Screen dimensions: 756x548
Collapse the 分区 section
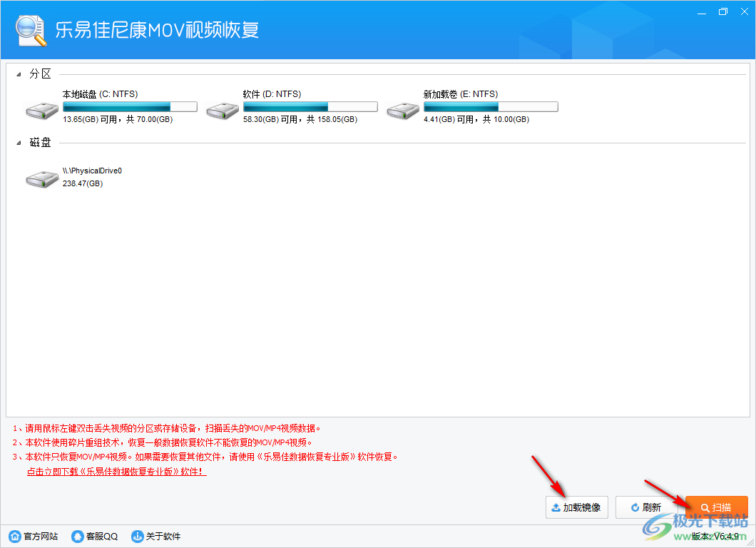coord(19,74)
